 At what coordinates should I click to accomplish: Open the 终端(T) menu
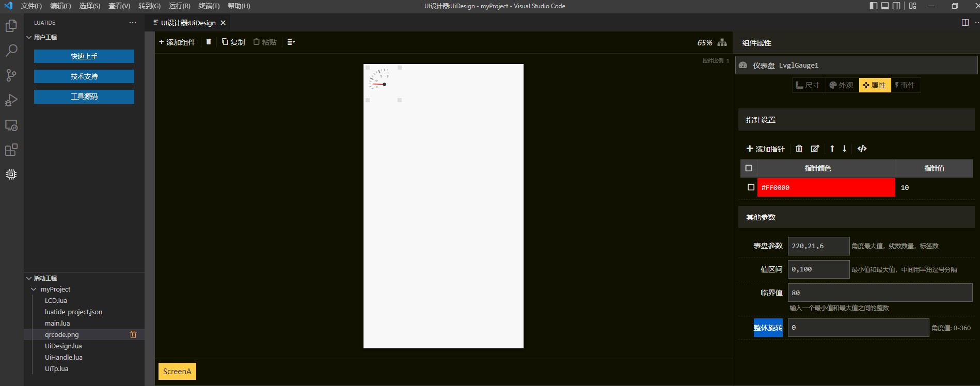point(209,6)
